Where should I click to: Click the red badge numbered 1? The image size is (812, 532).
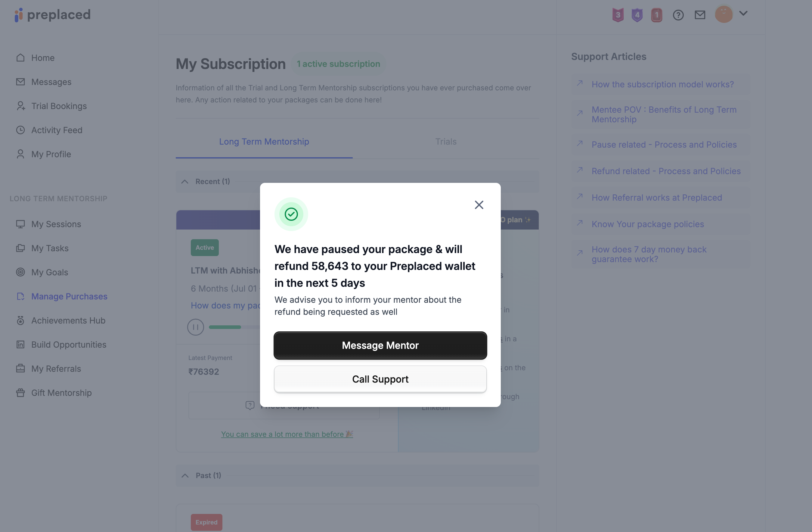[x=656, y=15]
